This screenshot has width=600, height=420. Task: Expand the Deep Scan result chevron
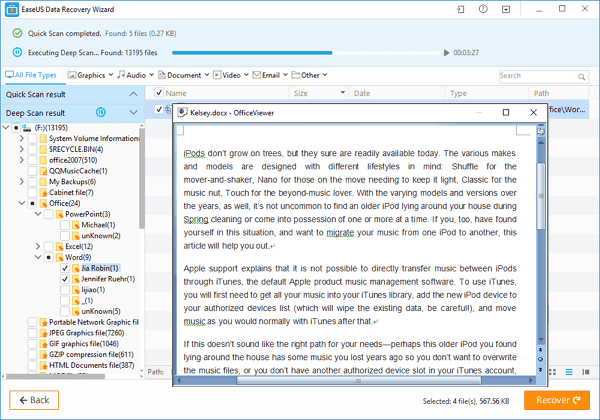pos(133,112)
